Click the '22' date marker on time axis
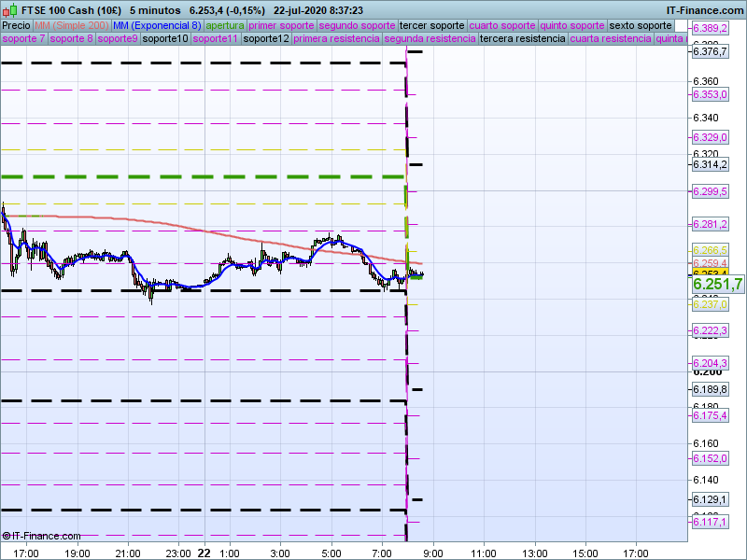 [x=204, y=553]
